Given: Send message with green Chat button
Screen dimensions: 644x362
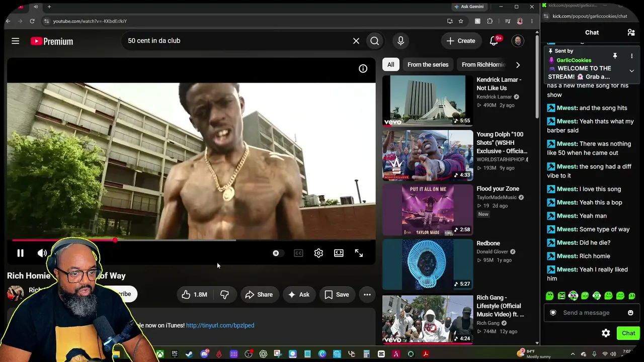Looking at the screenshot, I should pos(628,333).
